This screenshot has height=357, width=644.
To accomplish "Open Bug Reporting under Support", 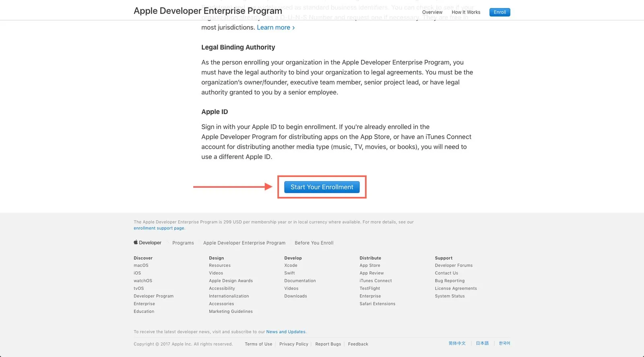I will [x=450, y=281].
